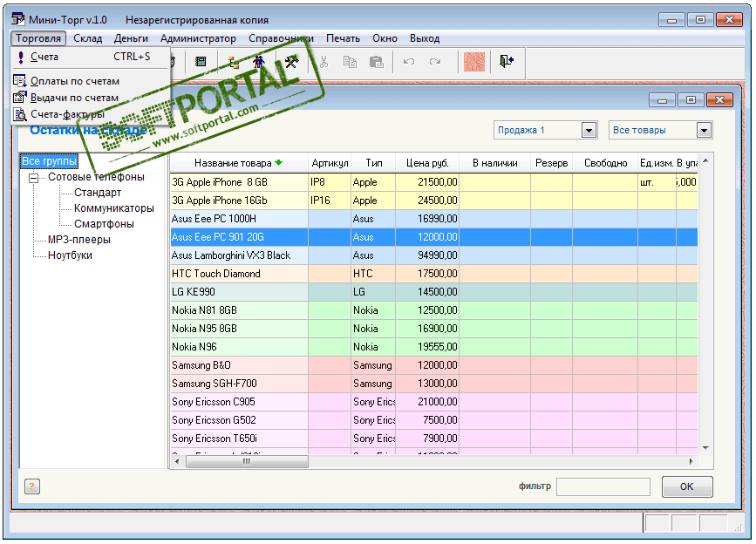Click the table's vertical scrollbar up arrow

705,161
